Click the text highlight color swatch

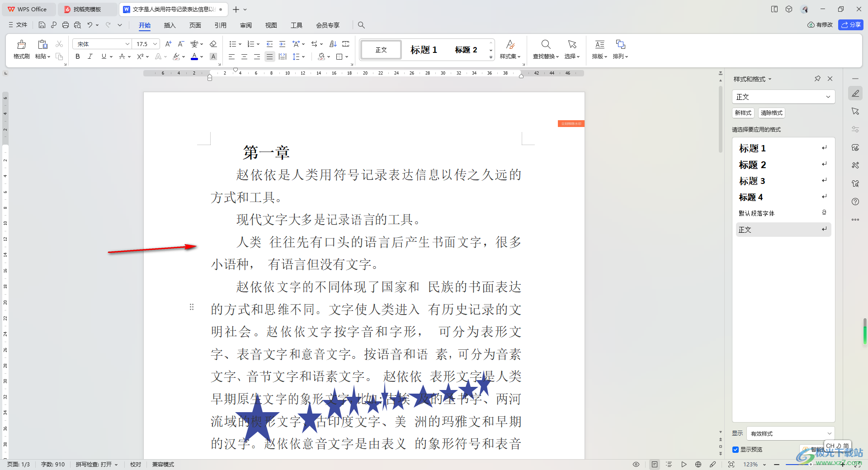point(176,56)
